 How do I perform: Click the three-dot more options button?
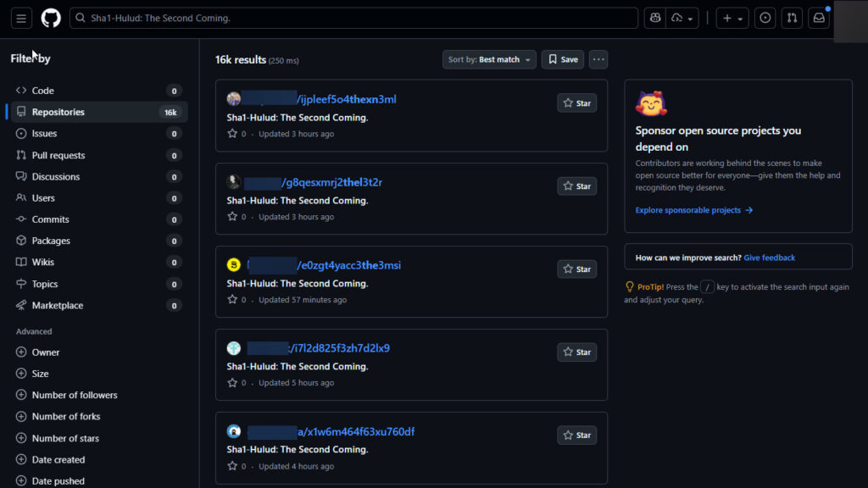coord(598,59)
